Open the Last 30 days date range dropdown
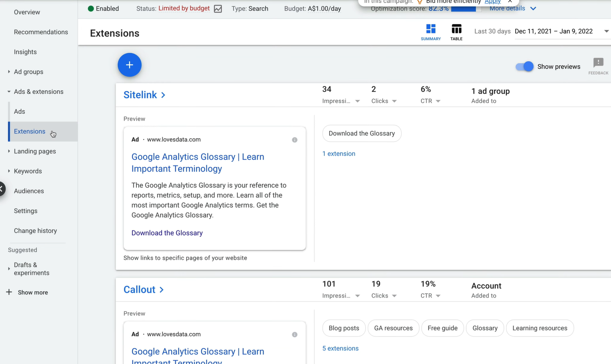Image resolution: width=611 pixels, height=364 pixels. 606,31
